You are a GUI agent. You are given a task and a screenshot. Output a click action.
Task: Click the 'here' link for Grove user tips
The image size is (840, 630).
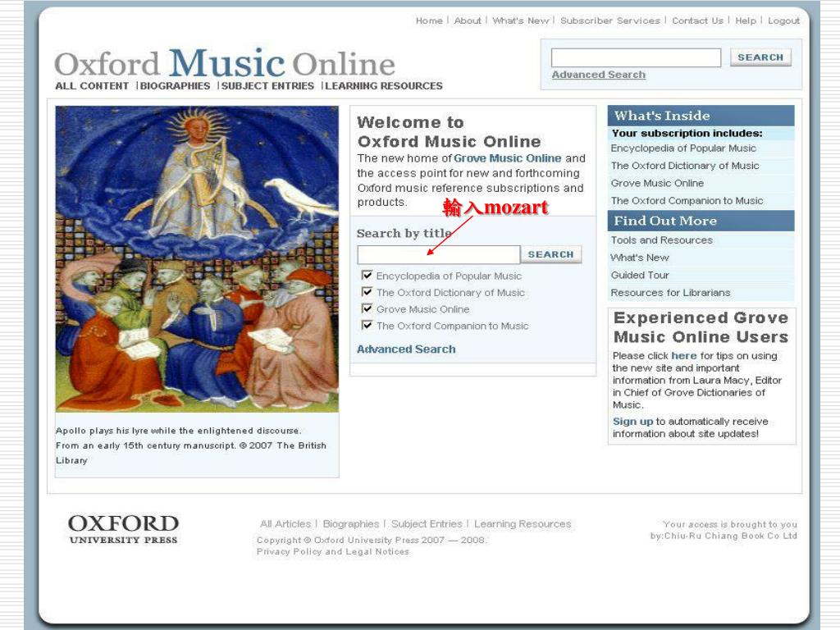(683, 356)
